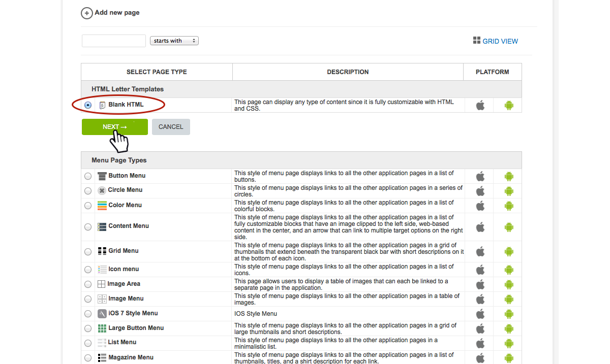
Task: Click the Grid Menu type icon
Action: click(102, 251)
